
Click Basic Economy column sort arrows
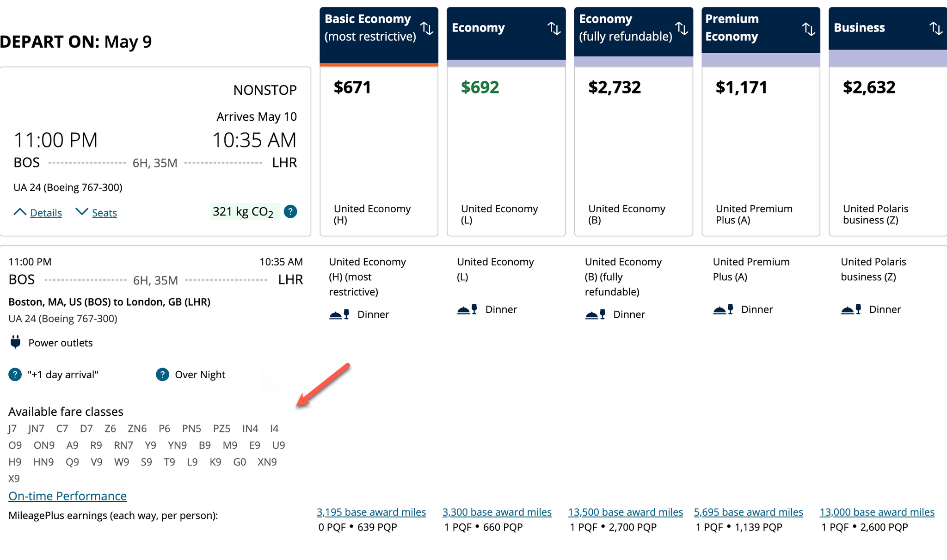pos(426,28)
